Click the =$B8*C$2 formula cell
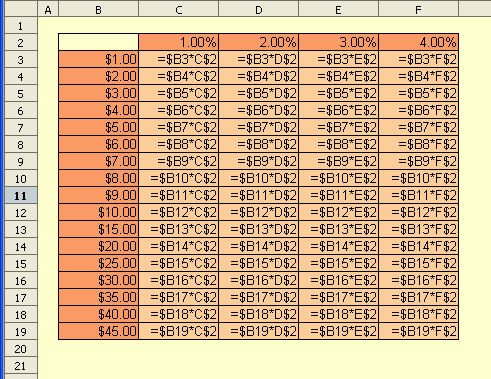The height and width of the screenshot is (379, 491). pos(179,144)
